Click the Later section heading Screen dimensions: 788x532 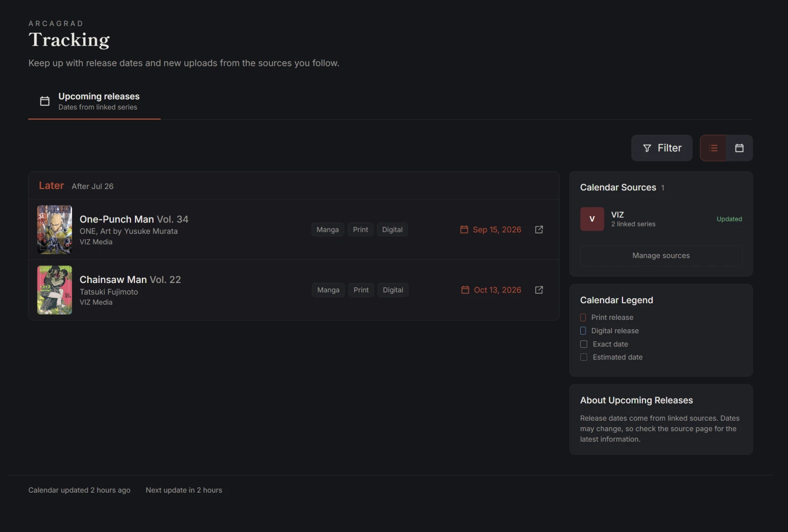51,186
